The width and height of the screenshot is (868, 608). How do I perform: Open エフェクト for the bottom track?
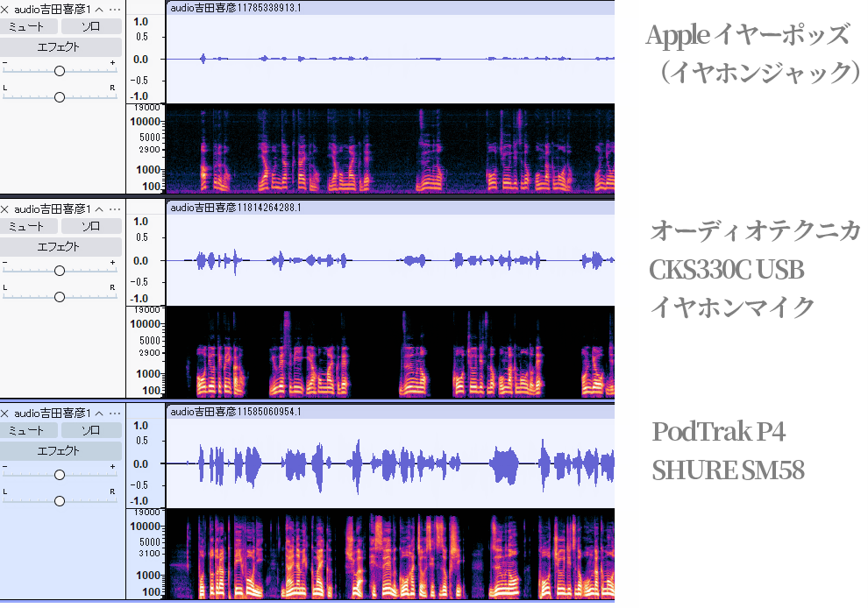(60, 451)
